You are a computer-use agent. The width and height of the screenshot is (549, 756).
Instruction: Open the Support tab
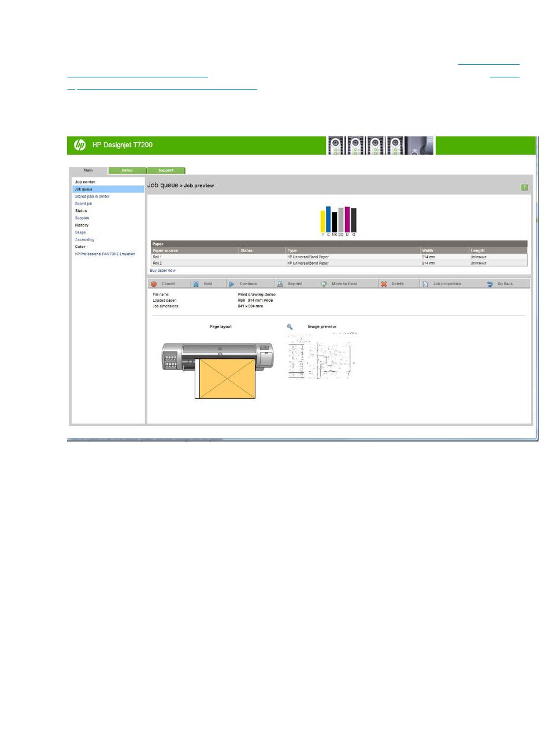166,171
